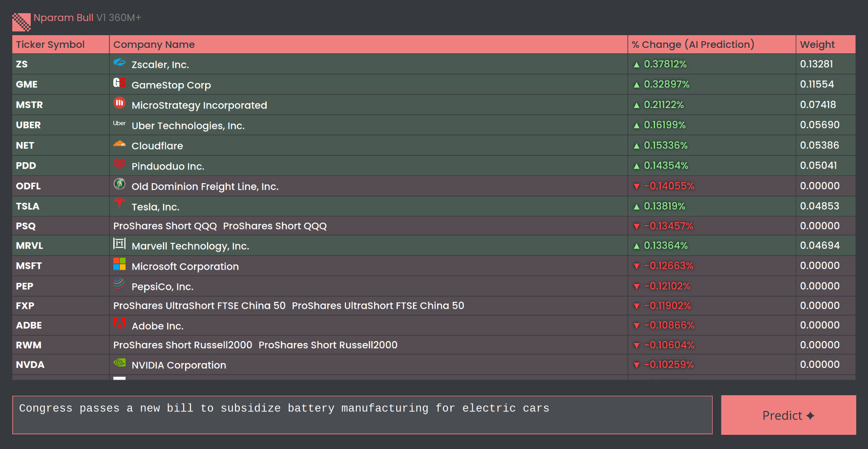This screenshot has height=449, width=868.
Task: Click the Old Dominion Freight Line logo
Action: coord(119,184)
